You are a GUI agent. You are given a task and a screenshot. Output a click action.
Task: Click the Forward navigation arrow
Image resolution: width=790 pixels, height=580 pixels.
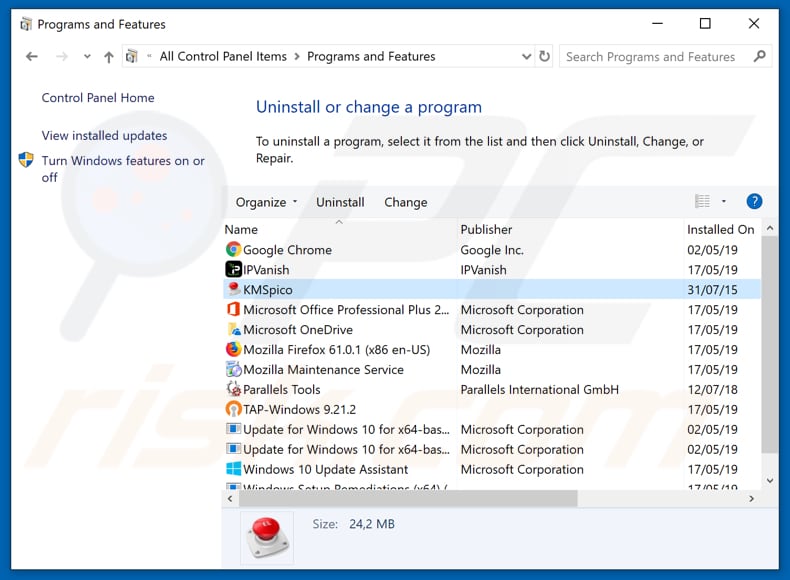coord(61,56)
